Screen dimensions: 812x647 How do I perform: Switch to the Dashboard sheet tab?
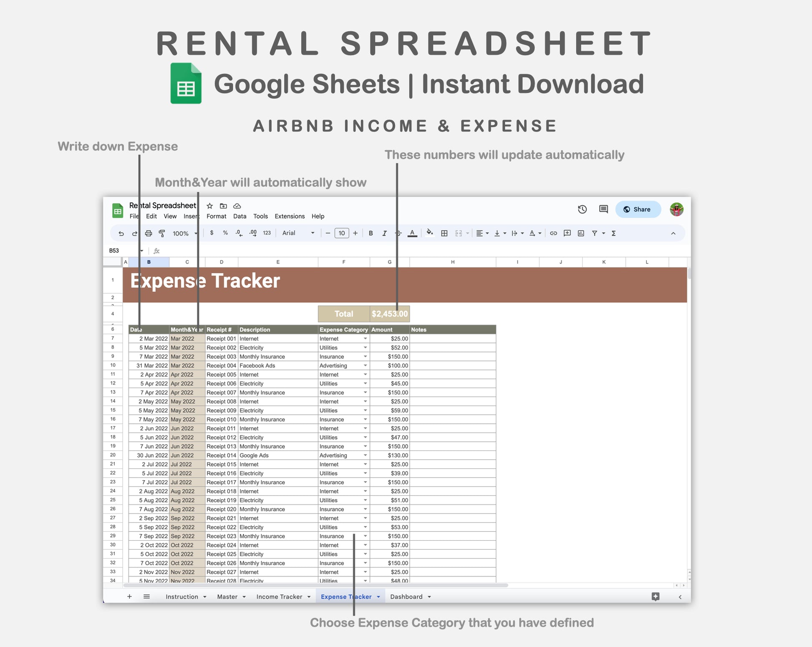[x=406, y=597]
